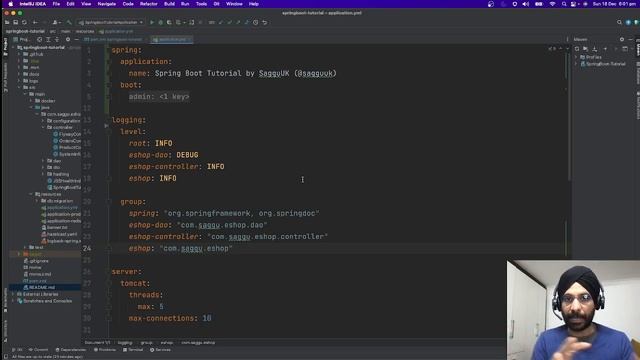The height and width of the screenshot is (360, 640).
Task: Click the Rollback undo arrow icon
Action: (264, 22)
